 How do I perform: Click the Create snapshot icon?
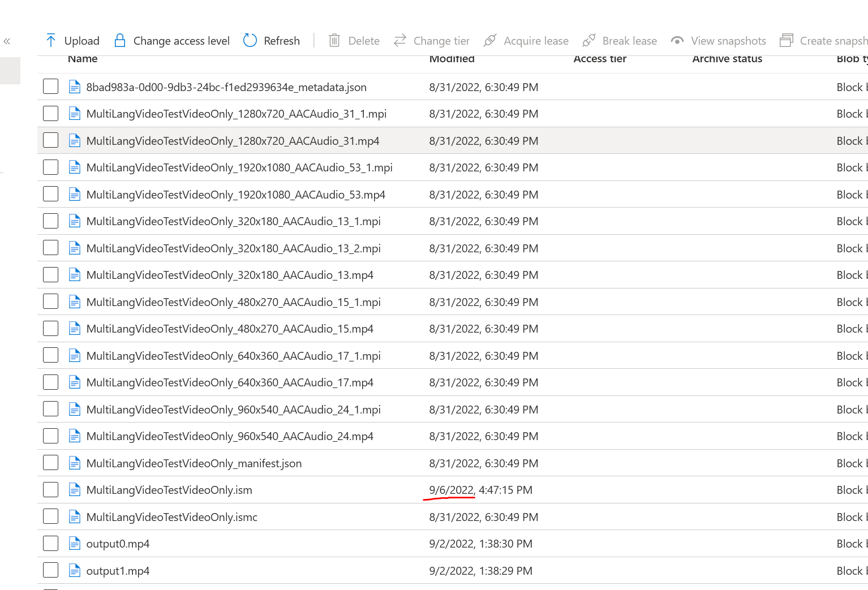coord(786,40)
